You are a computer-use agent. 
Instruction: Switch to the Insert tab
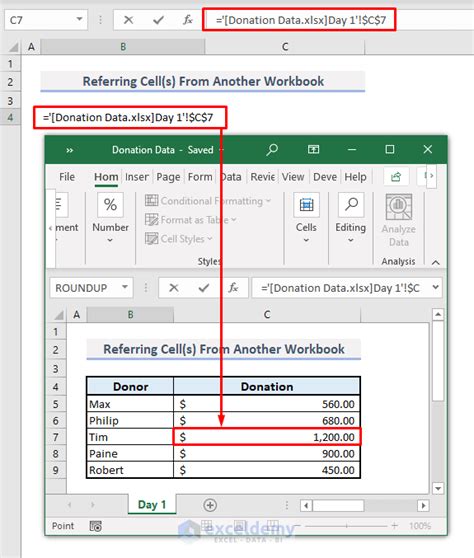pos(137,177)
